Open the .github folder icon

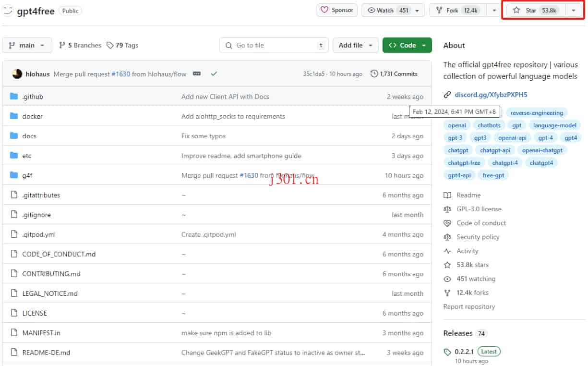[x=14, y=97]
